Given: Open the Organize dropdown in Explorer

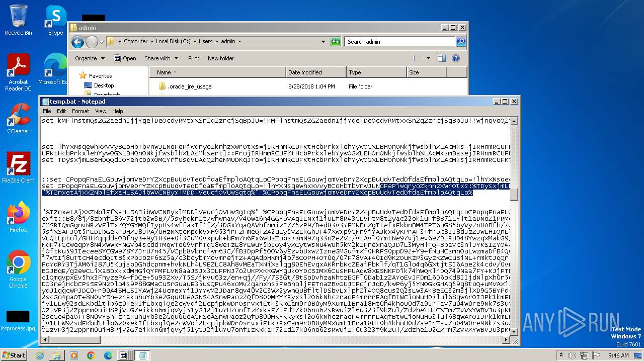Looking at the screenshot, I should (x=90, y=58).
